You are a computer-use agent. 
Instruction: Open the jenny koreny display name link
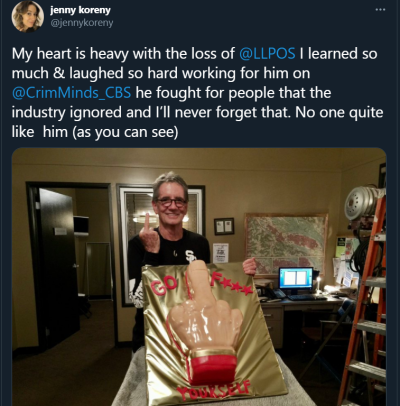[80, 10]
